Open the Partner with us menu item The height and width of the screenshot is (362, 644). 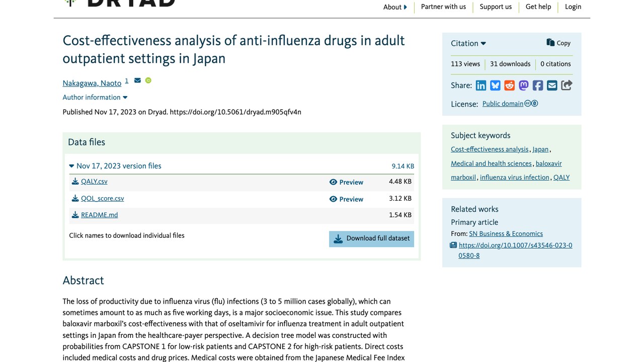(443, 7)
